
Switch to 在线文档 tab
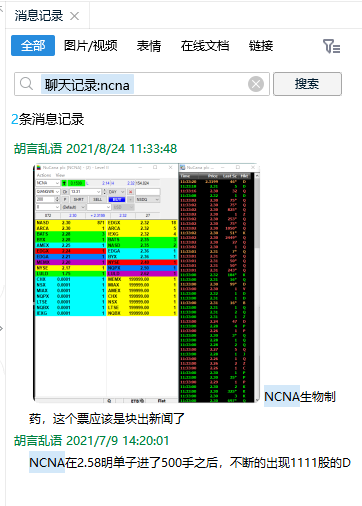[205, 46]
